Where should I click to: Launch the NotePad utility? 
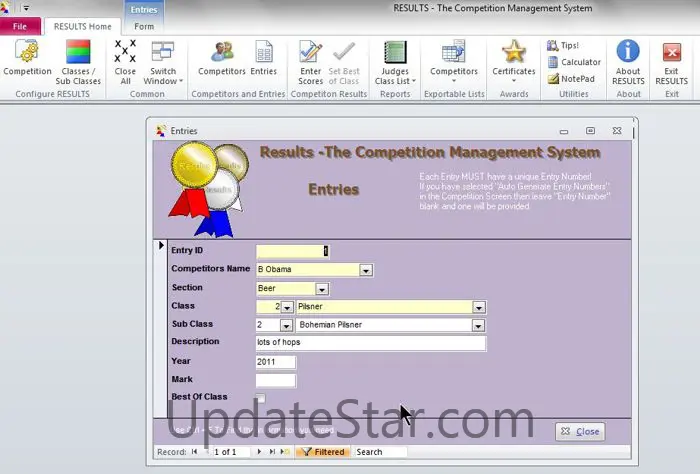tap(571, 79)
